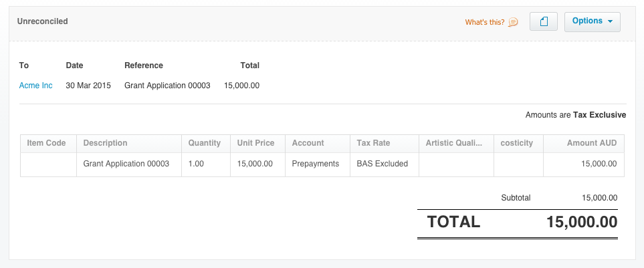Click the Unit Price column header

[x=256, y=143]
